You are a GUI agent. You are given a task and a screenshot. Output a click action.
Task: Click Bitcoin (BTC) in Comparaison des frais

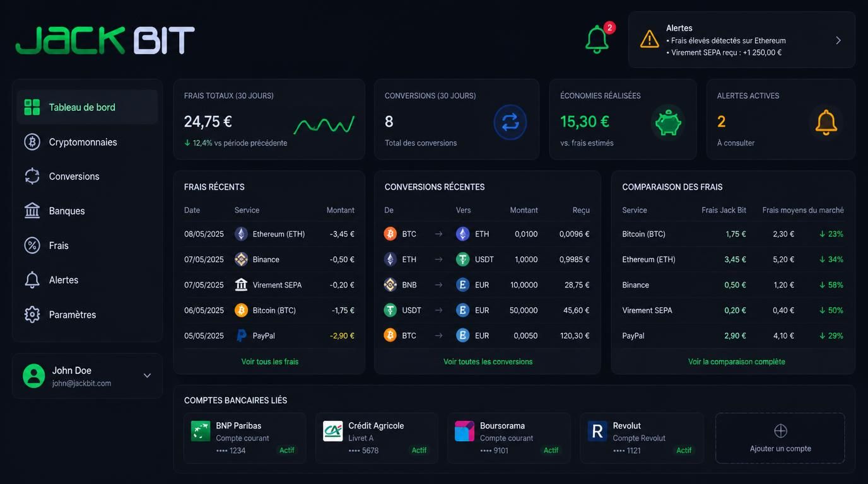(x=643, y=234)
